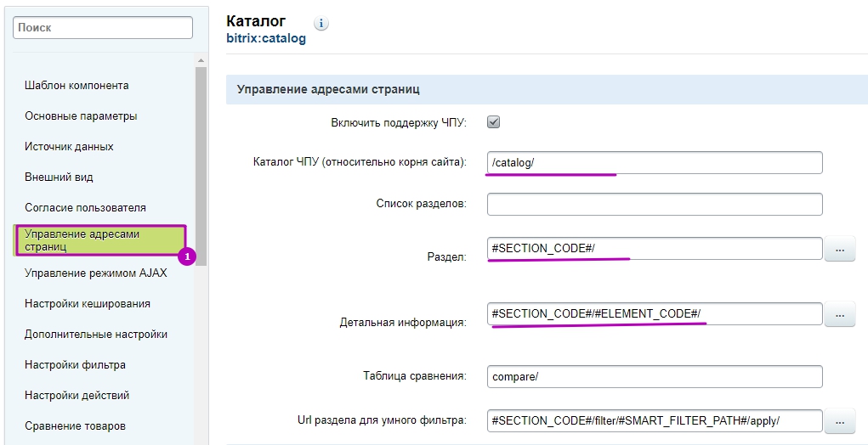Open the ellipsis button beside Раздел field
Viewport: 868px width, 445px height.
click(x=840, y=249)
